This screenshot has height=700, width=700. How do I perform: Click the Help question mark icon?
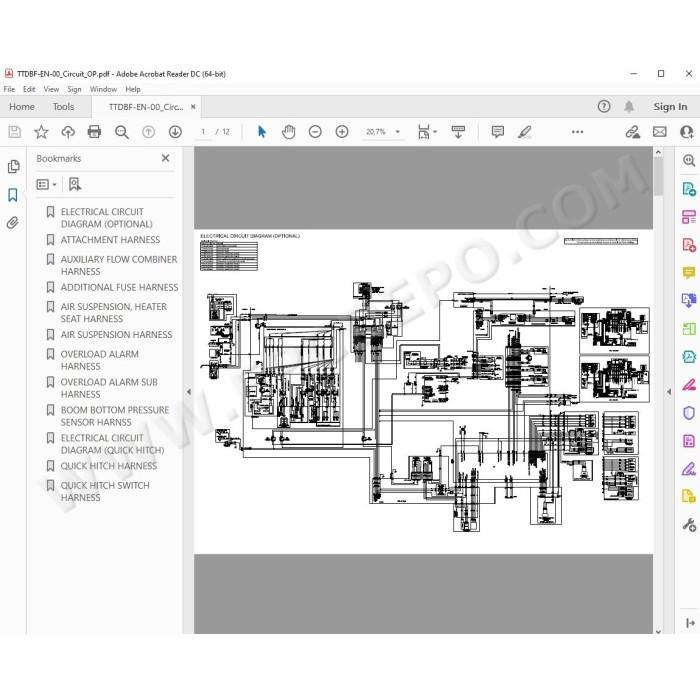click(x=604, y=106)
